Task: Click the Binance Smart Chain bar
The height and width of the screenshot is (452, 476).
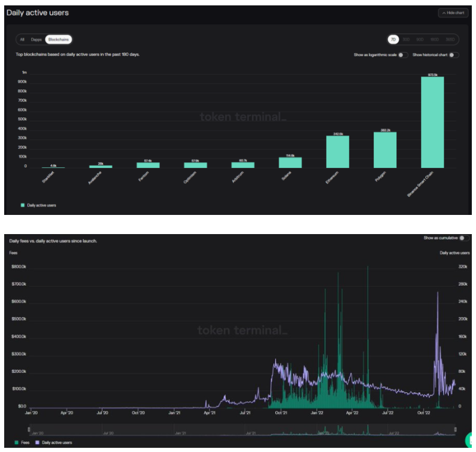Action: point(432,122)
